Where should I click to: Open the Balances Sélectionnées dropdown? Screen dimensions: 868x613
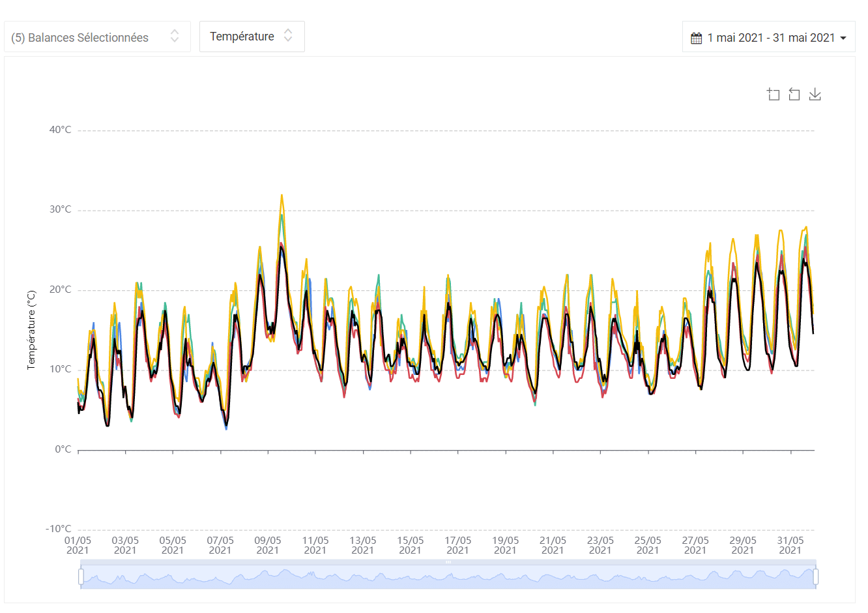[x=97, y=37]
